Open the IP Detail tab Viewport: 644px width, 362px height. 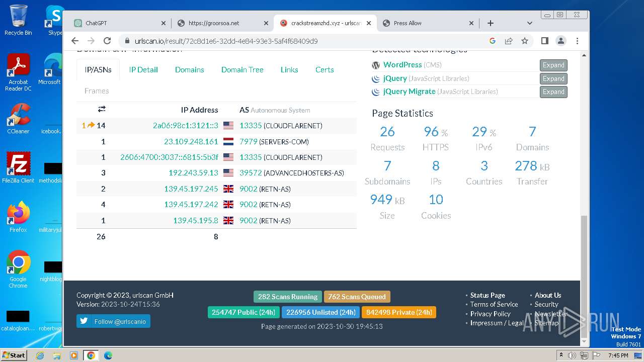click(143, 70)
